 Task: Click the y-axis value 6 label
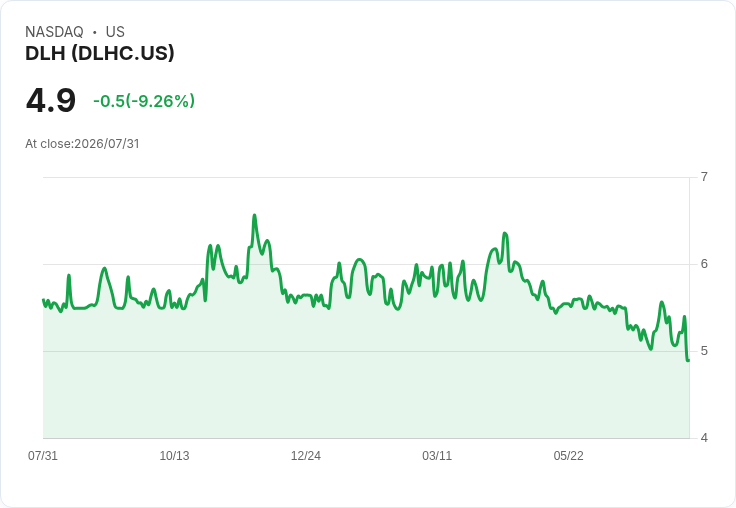coord(704,264)
